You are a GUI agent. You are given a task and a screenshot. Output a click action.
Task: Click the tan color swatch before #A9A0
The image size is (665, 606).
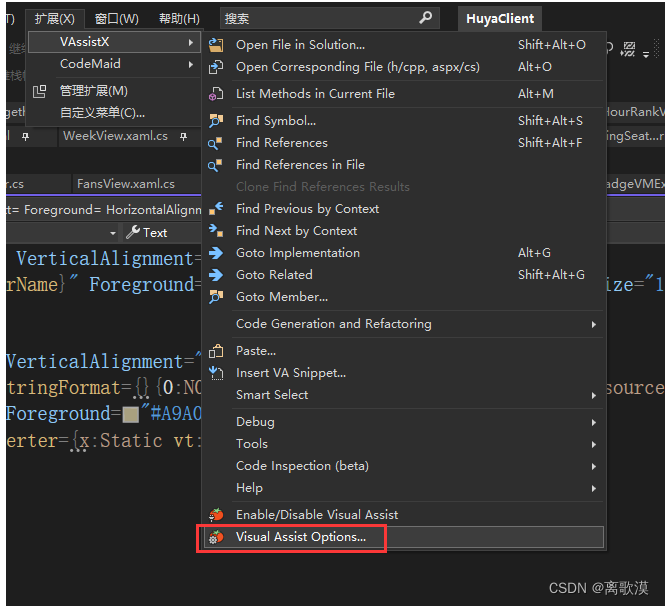[131, 415]
